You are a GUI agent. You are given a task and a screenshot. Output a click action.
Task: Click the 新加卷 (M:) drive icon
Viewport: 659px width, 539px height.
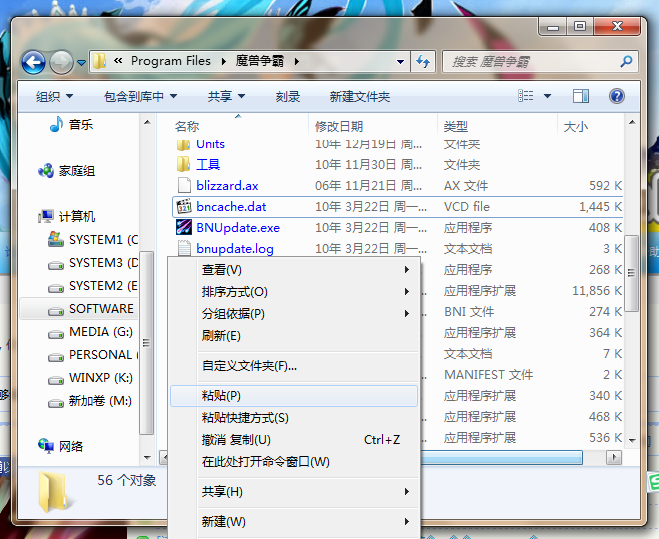pyautogui.click(x=56, y=403)
